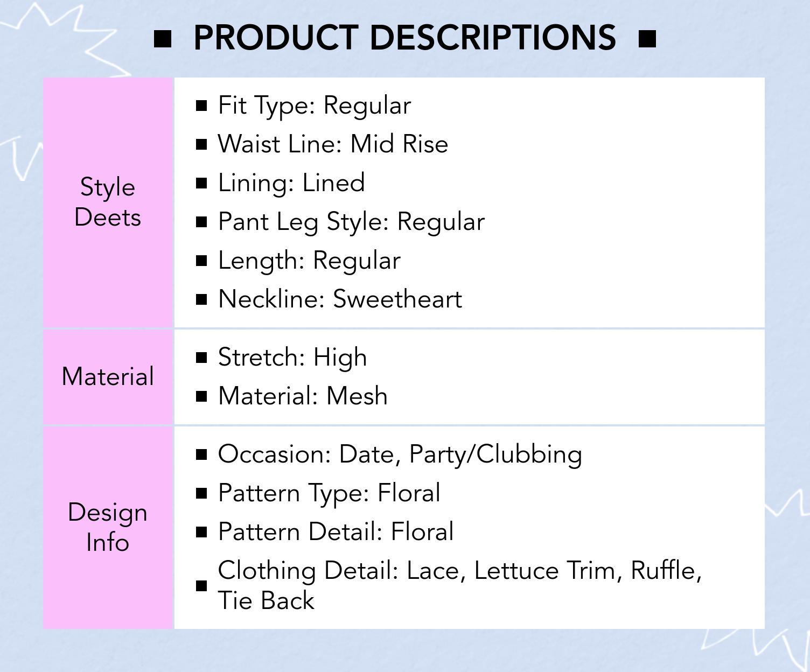Click the bullet beside Fit Type: Regular
Screen dimensions: 810x672
pos(201,106)
